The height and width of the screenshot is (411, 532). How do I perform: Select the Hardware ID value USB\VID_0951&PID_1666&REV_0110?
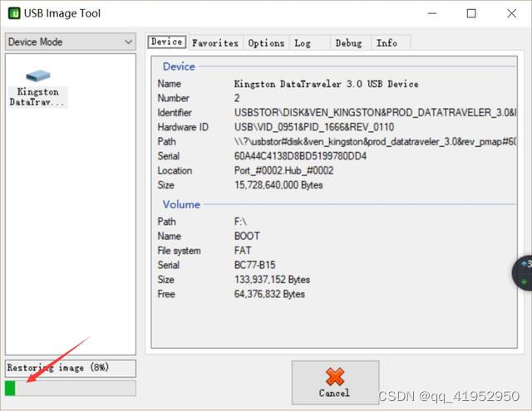click(314, 127)
